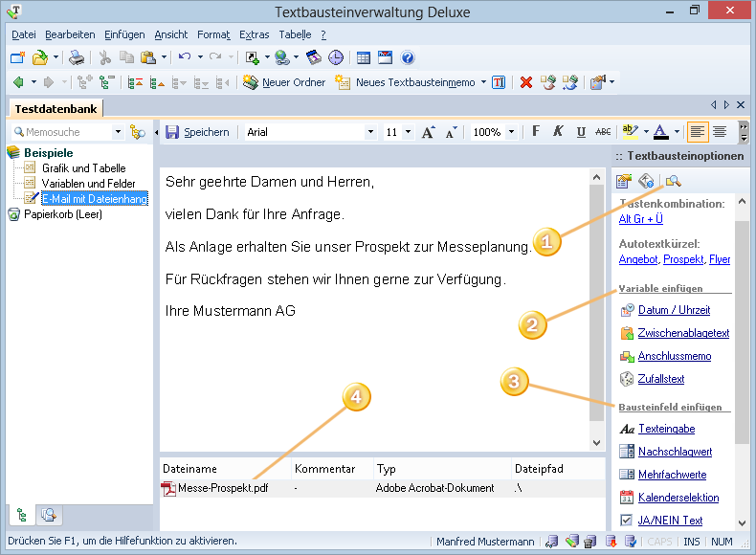Open the Einfügen menu
The image size is (756, 555).
pos(123,34)
